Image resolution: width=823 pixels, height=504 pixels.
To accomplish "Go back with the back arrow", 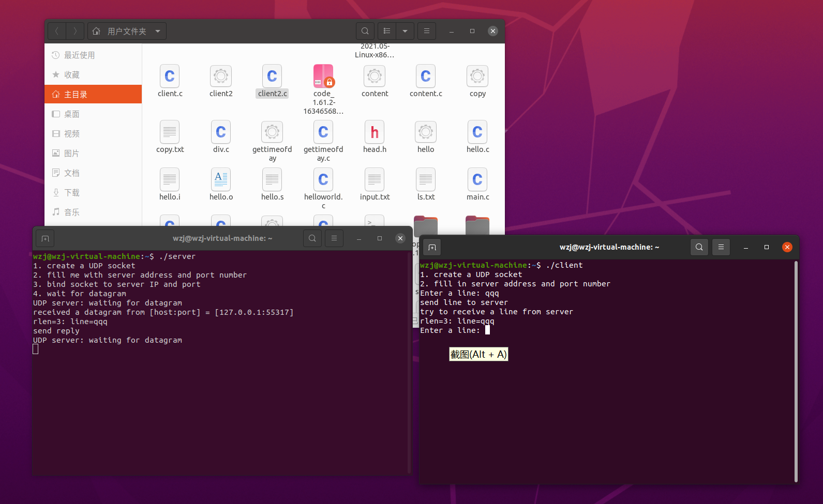I will click(x=57, y=31).
